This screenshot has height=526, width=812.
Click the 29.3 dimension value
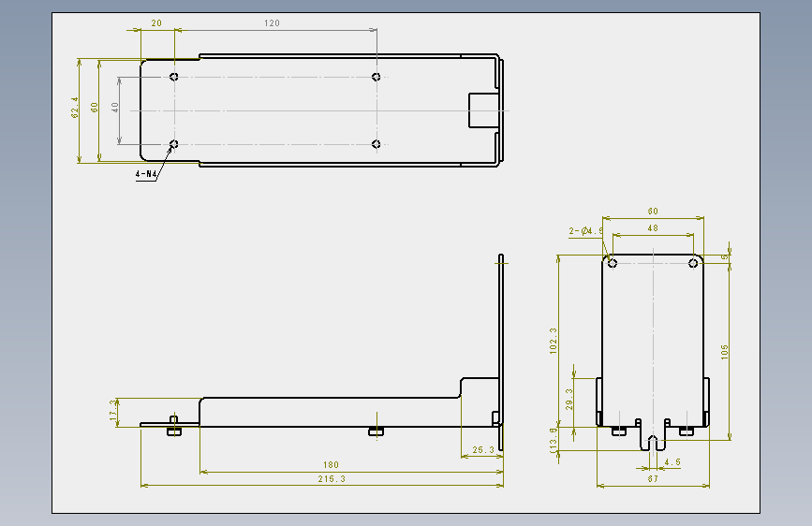[x=569, y=399]
